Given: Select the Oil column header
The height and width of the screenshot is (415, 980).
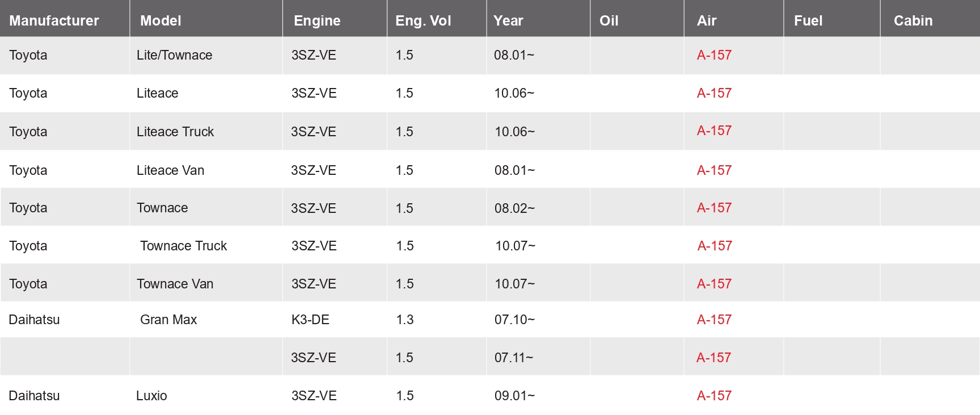Looking at the screenshot, I should 609,20.
